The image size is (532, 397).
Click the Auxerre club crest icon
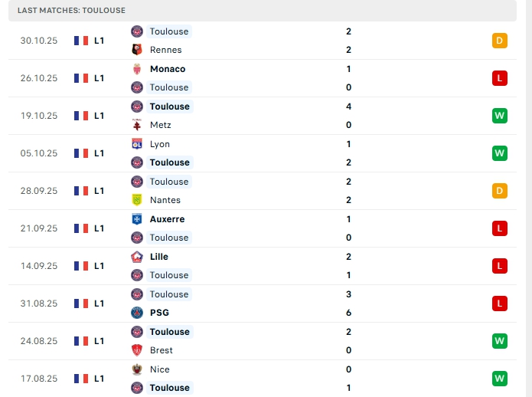pos(137,219)
